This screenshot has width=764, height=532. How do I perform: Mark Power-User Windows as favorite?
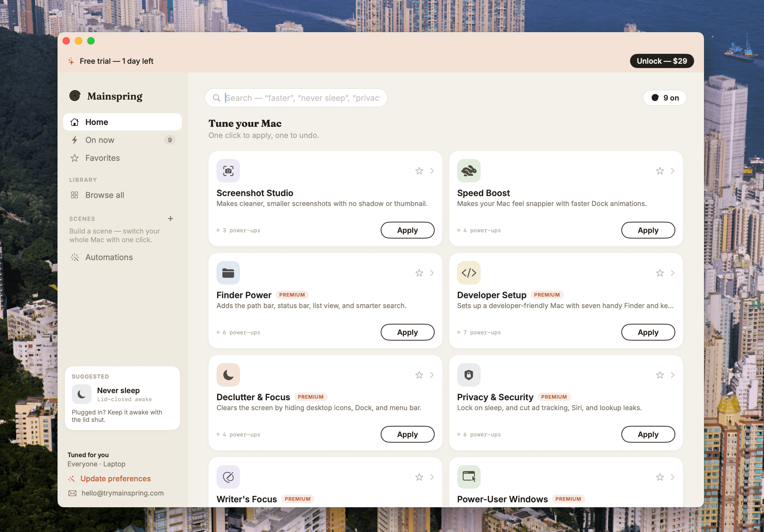[659, 478]
